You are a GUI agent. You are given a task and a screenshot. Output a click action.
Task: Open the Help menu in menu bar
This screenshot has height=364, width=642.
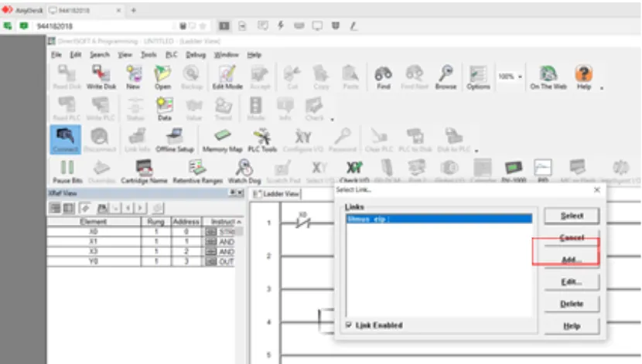[254, 55]
